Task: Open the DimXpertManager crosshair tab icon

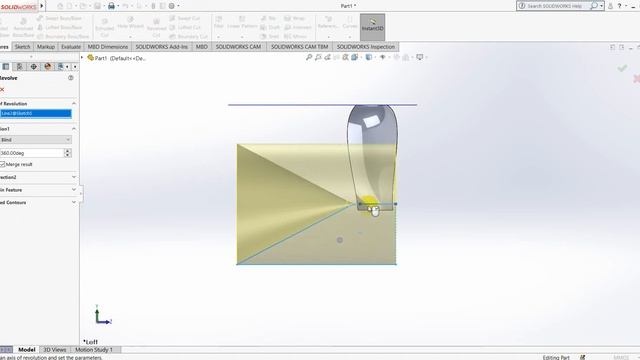Action: click(33, 67)
